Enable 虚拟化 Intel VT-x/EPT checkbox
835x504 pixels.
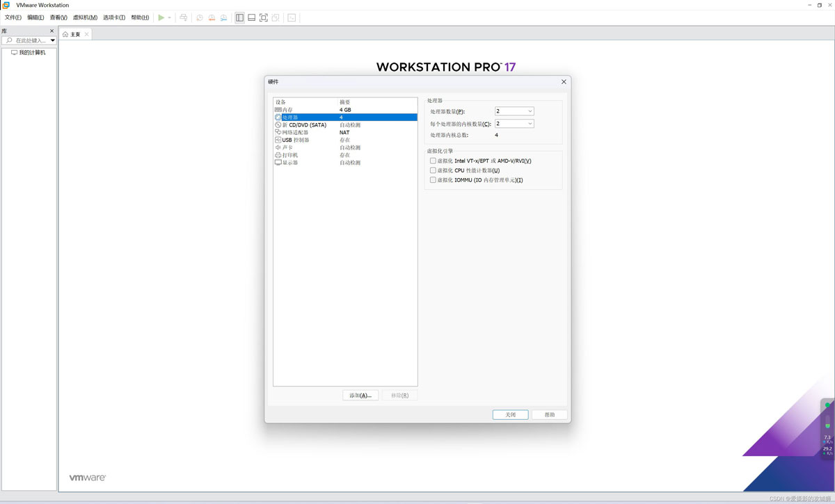click(433, 161)
